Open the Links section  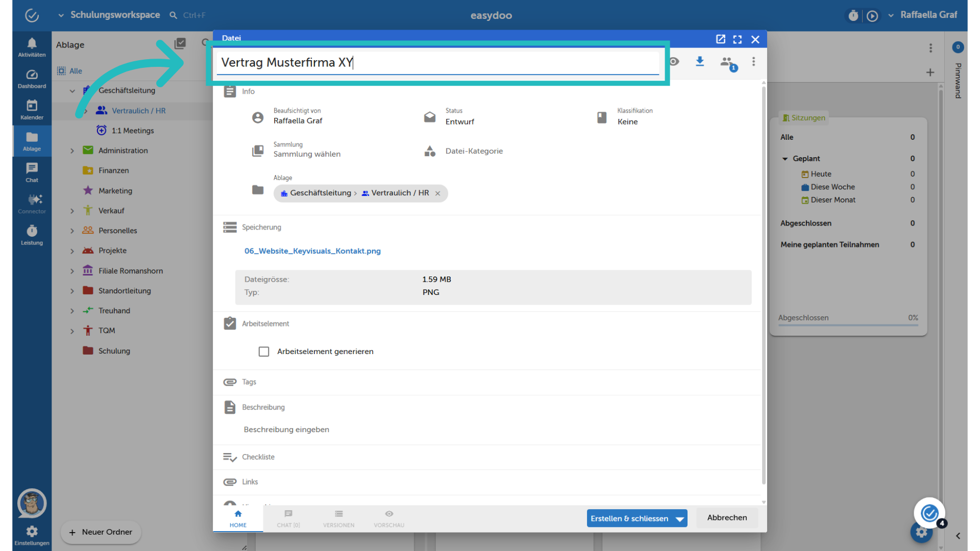pos(250,482)
